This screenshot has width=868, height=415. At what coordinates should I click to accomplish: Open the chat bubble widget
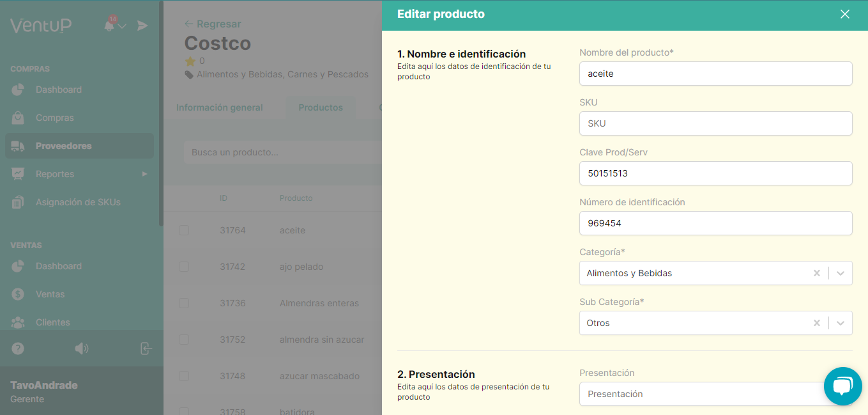tap(842, 386)
